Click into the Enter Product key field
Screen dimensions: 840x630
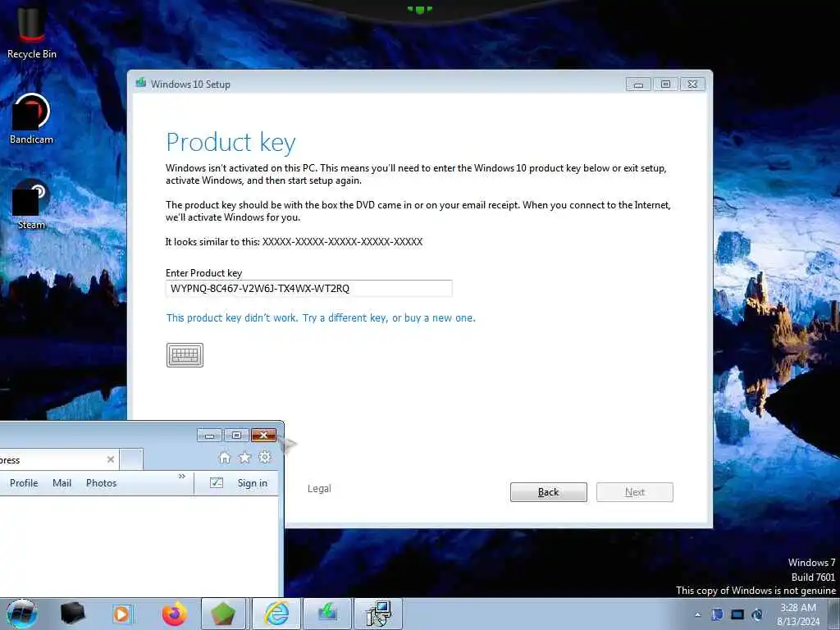pyautogui.click(x=309, y=288)
